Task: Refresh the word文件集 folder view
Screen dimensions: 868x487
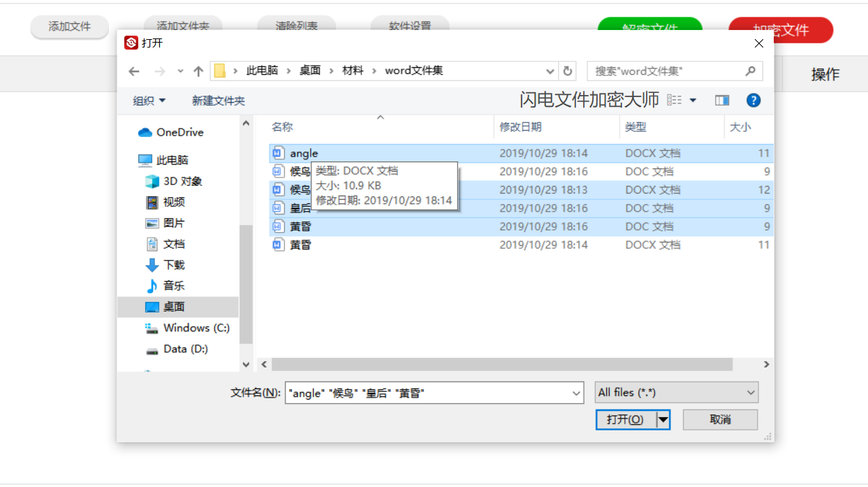Action: click(x=568, y=71)
